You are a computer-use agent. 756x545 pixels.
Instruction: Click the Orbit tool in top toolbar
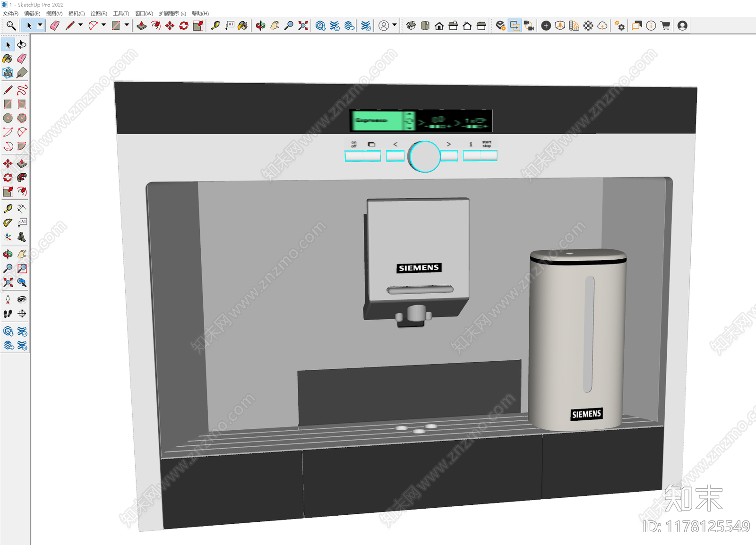pos(260,26)
